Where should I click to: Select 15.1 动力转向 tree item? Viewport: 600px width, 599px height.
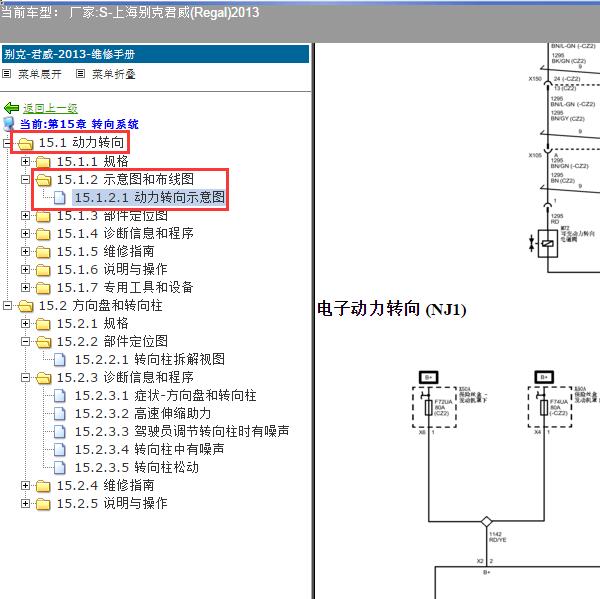point(81,143)
